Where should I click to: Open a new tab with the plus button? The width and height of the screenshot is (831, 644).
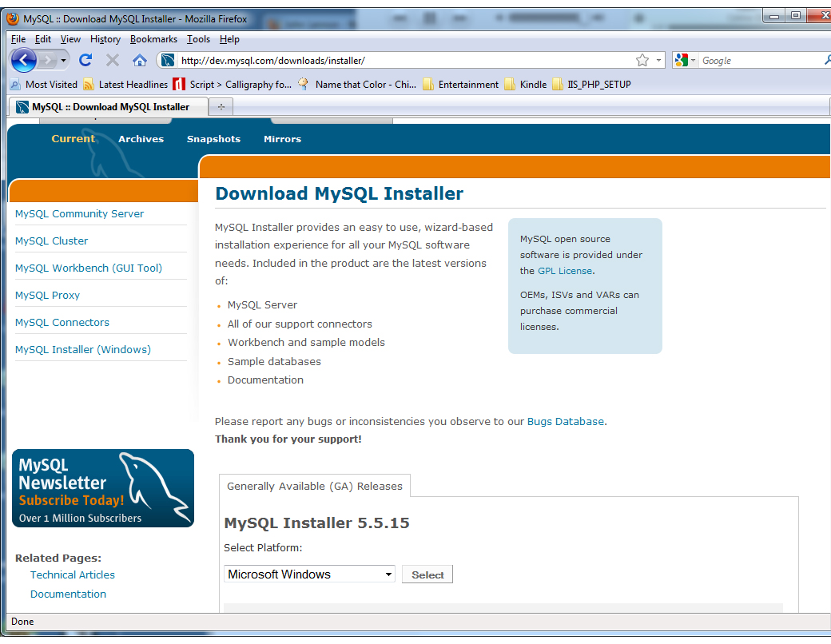point(221,107)
